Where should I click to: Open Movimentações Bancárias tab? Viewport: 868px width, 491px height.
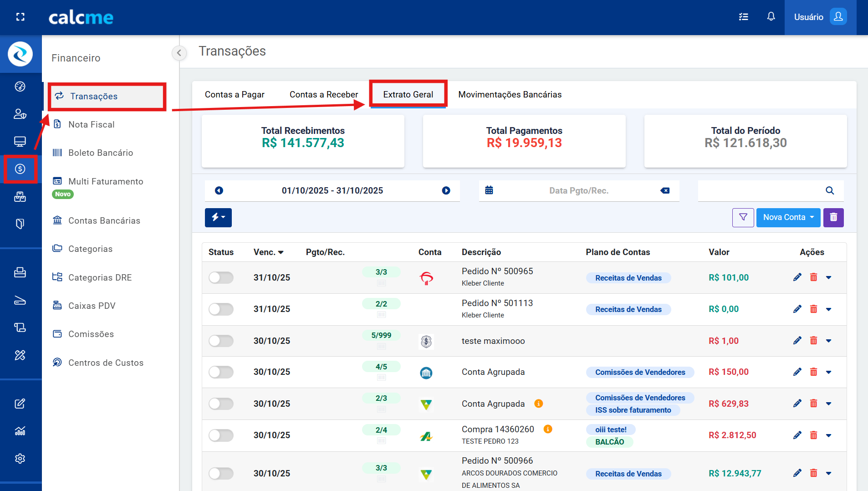click(x=510, y=94)
